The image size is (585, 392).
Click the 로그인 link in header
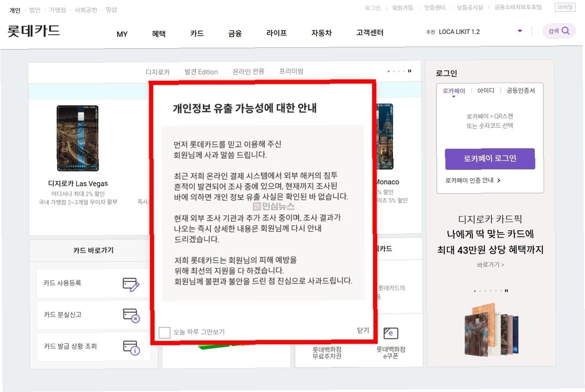point(373,8)
